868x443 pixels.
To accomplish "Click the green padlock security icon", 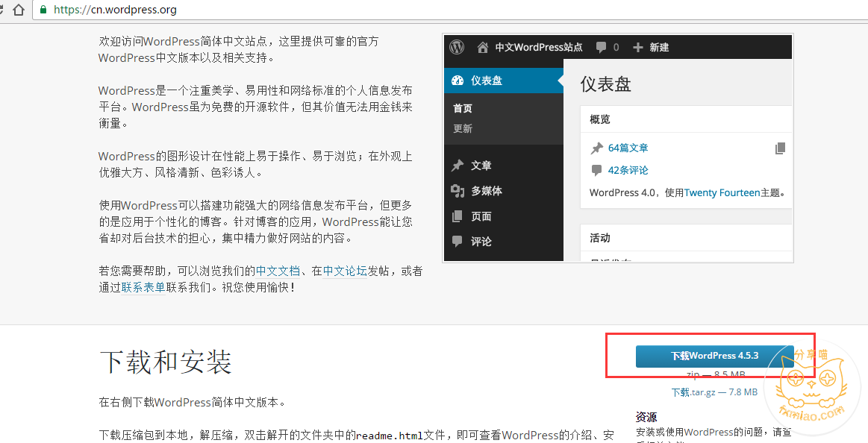I will (x=44, y=10).
